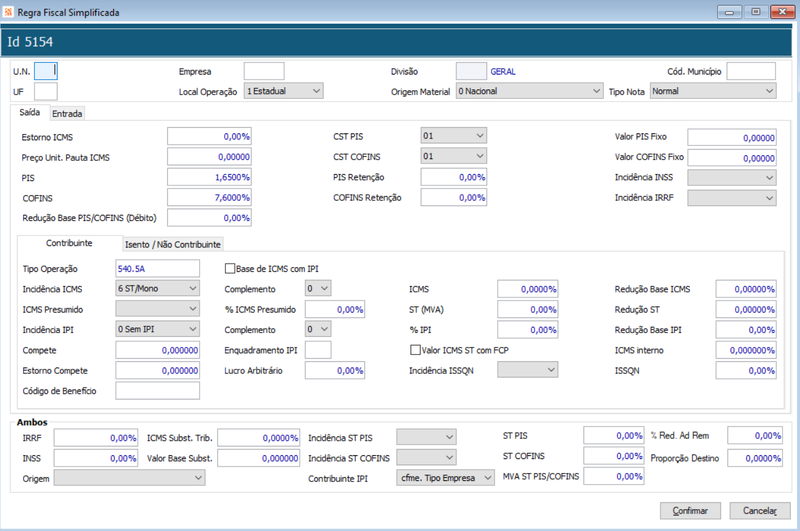Click the Cancelar button
This screenshot has height=531, width=800.
760,511
